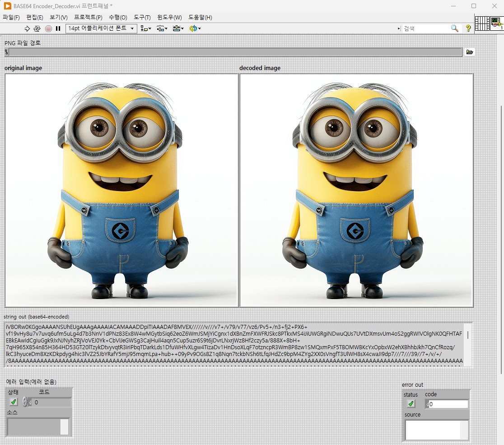Click the string out base64 text box
504x445 pixels.
pos(234,345)
